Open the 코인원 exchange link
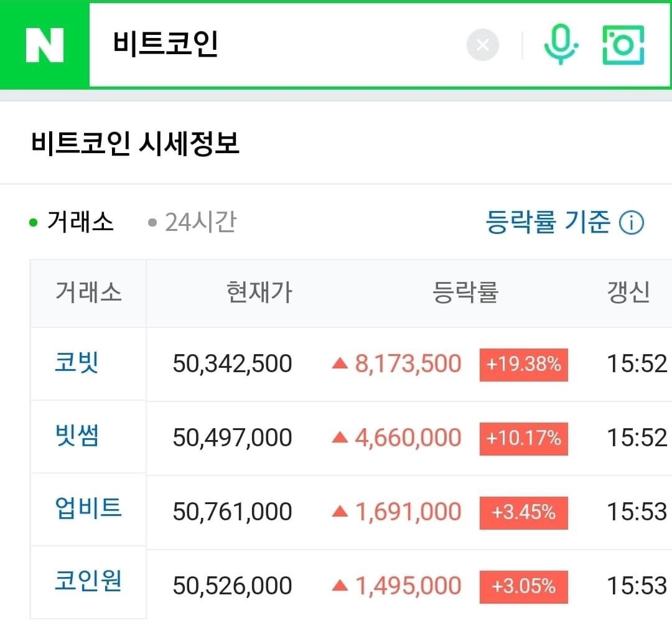Viewport: 672px width, 623px height. 88,581
